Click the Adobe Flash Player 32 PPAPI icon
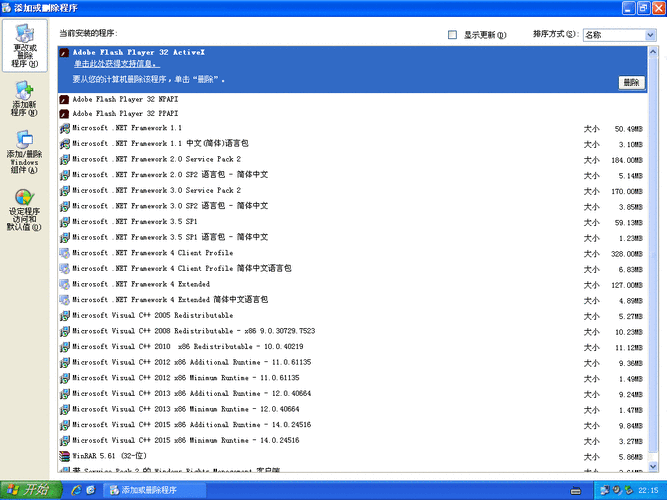The image size is (667, 500). coord(64,114)
